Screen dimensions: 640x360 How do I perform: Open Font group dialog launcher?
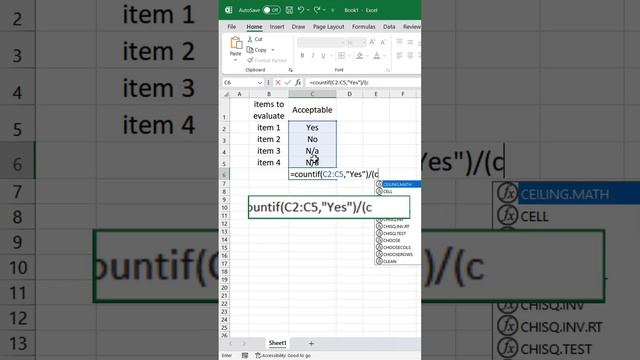click(x=387, y=70)
